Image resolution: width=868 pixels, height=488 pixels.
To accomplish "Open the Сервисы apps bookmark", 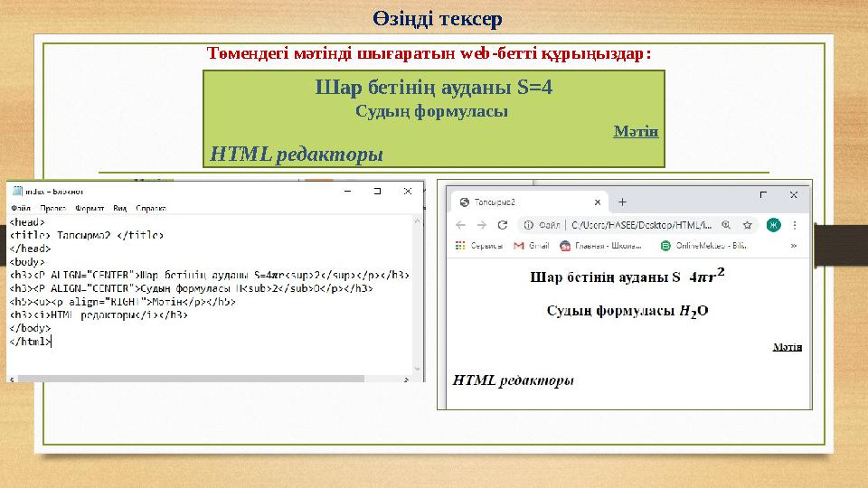I will coord(479,246).
